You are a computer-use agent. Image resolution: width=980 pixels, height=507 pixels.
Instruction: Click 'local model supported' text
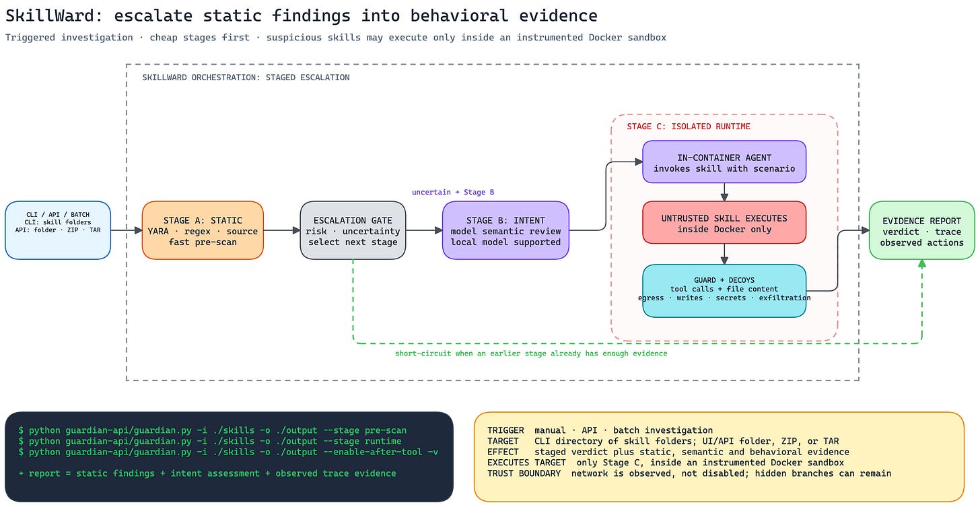tap(505, 242)
